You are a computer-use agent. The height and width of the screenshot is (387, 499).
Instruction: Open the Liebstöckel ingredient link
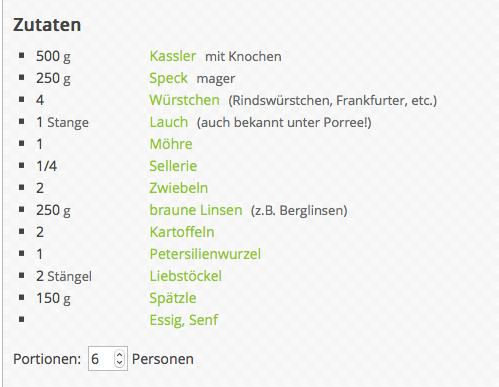click(186, 276)
